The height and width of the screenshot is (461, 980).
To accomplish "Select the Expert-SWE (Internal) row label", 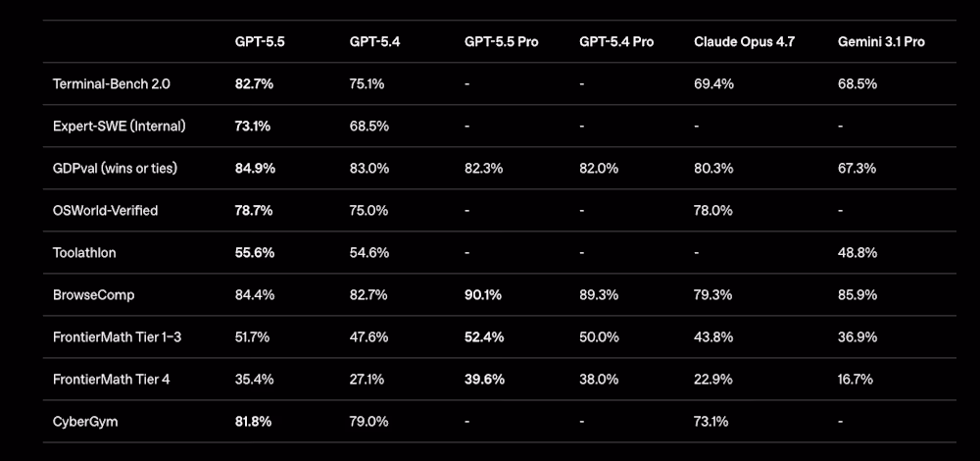I will coord(119,127).
